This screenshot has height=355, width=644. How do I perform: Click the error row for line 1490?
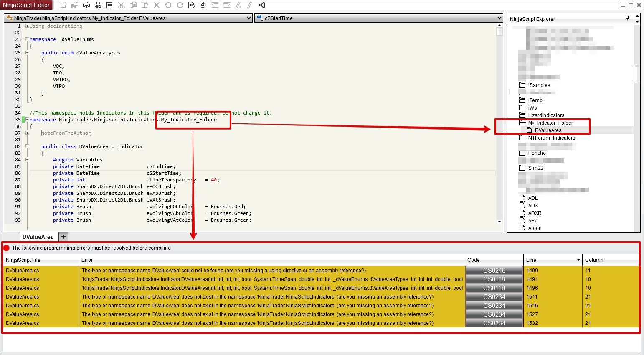pyautogui.click(x=321, y=271)
